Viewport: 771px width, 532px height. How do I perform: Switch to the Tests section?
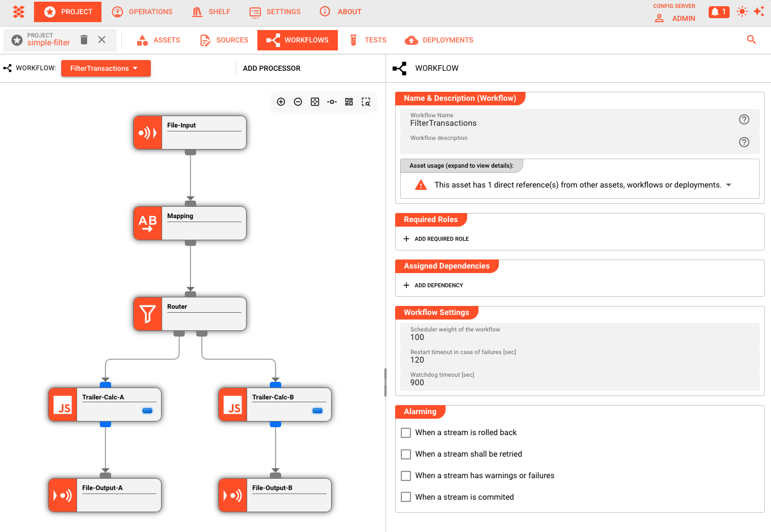coord(367,40)
